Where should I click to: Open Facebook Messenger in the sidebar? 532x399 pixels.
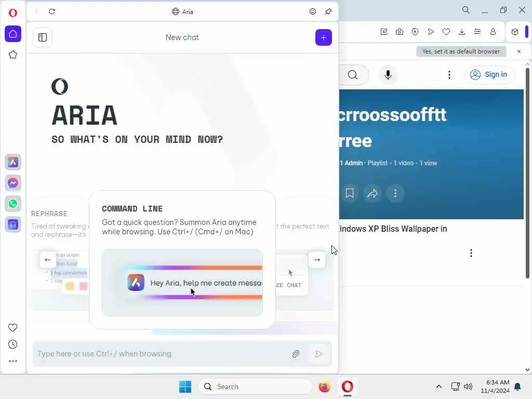click(13, 183)
